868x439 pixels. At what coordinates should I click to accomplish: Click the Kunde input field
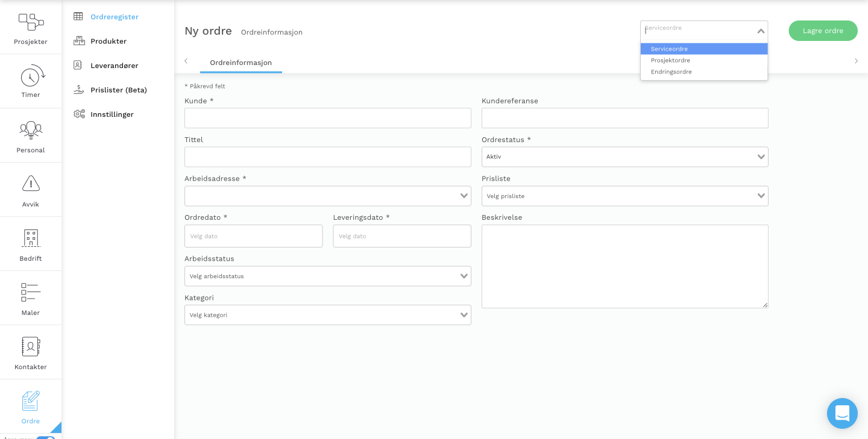click(328, 118)
